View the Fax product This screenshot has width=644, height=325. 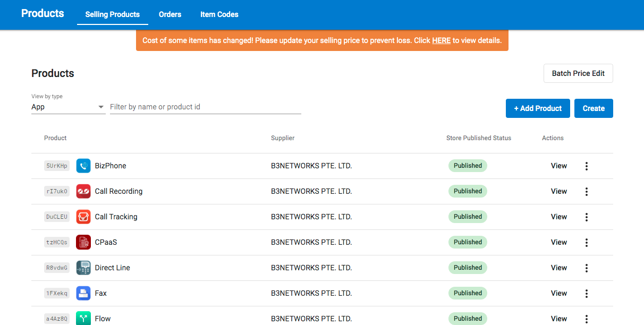pyautogui.click(x=559, y=293)
